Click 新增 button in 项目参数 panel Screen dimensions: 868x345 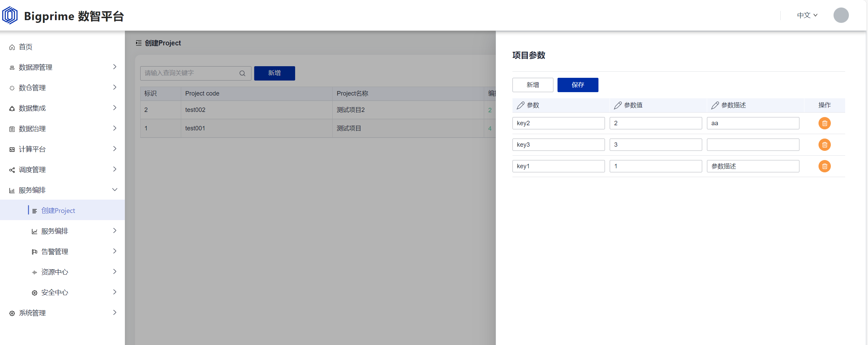(x=533, y=85)
